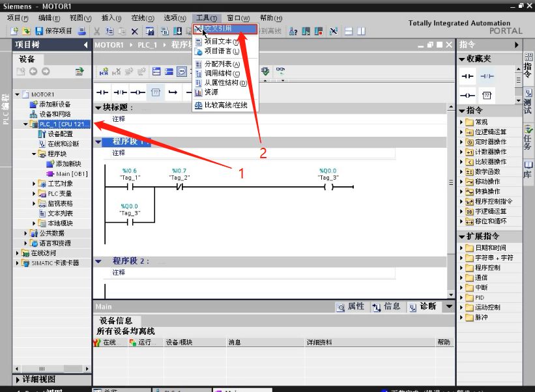Collapse the 项目树 panel arrow
This screenshot has width=535, height=392.
(85, 45)
